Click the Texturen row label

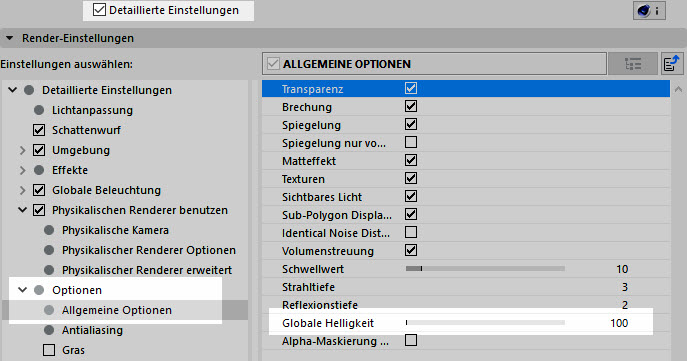pos(303,179)
